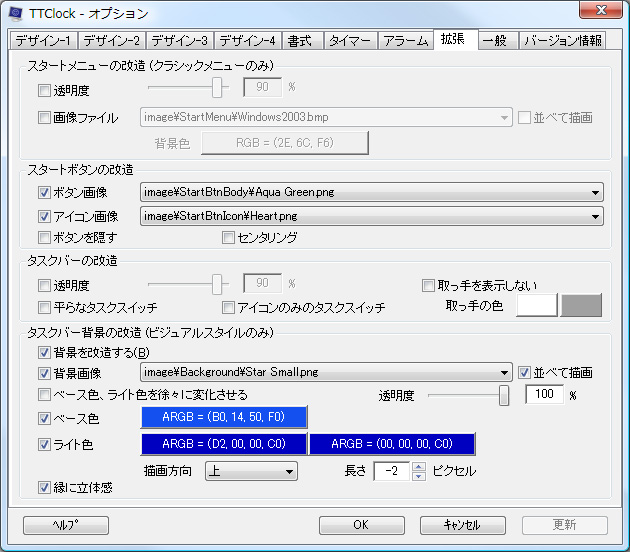Close the options dialog window

[x=601, y=10]
